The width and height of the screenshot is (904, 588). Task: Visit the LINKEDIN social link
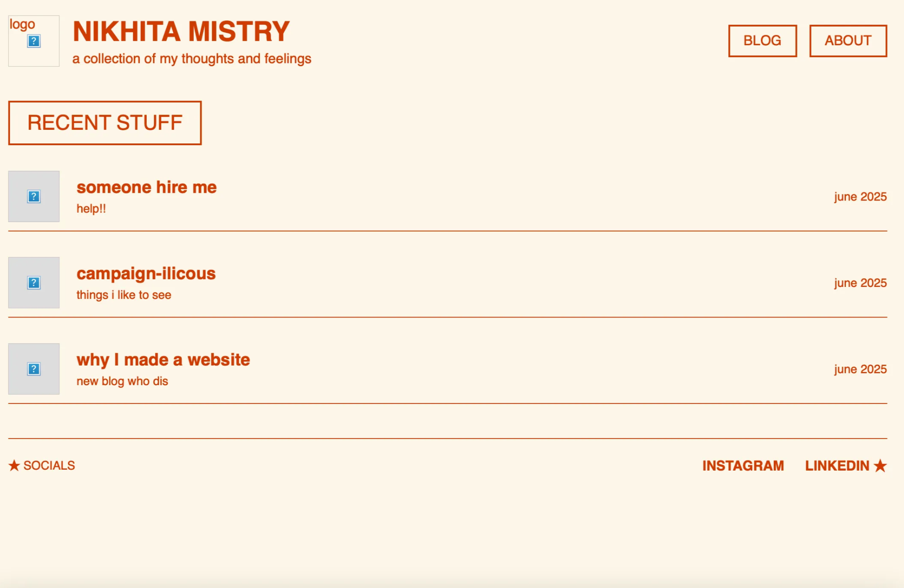pos(837,466)
